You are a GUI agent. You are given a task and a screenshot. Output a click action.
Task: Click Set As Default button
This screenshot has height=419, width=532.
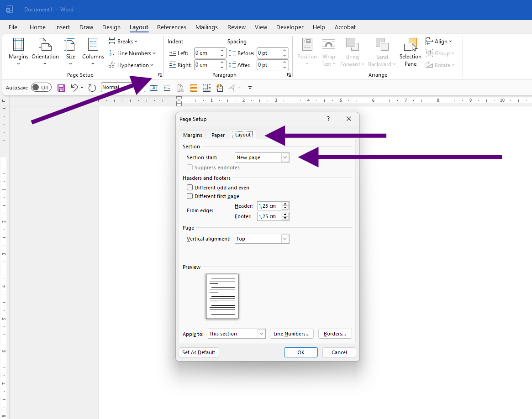199,352
